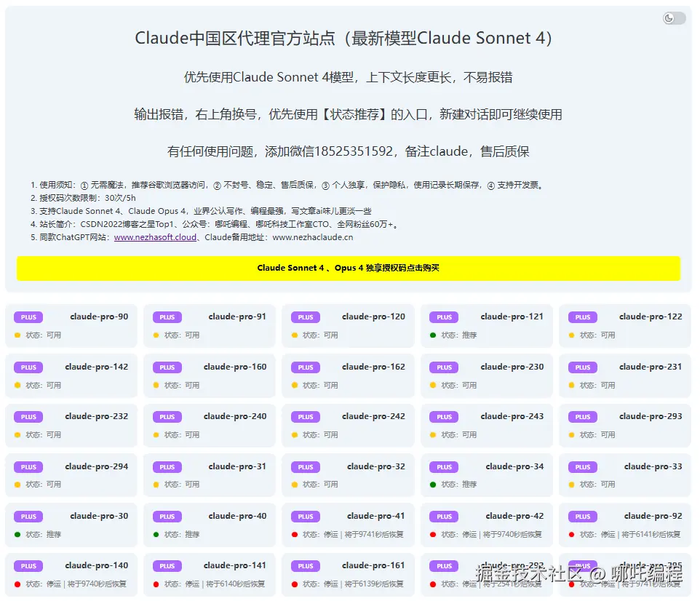Click the claude-pro-90 account name
This screenshot has width=700, height=601.
(x=99, y=317)
